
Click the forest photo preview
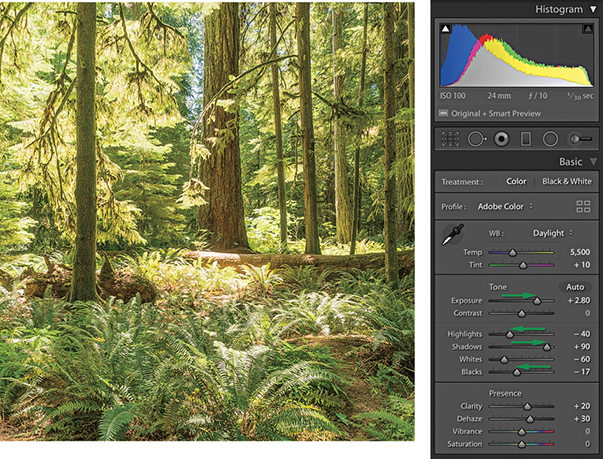pyautogui.click(x=207, y=220)
